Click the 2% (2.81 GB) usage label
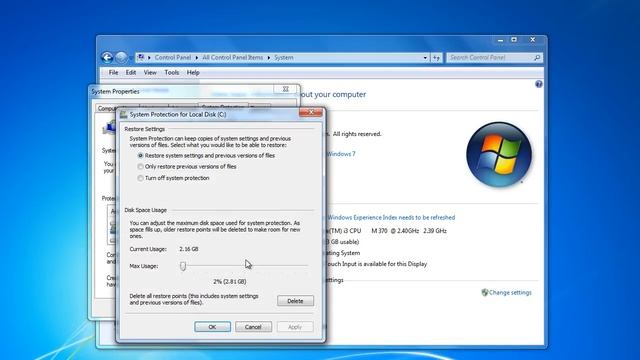 (x=230, y=282)
